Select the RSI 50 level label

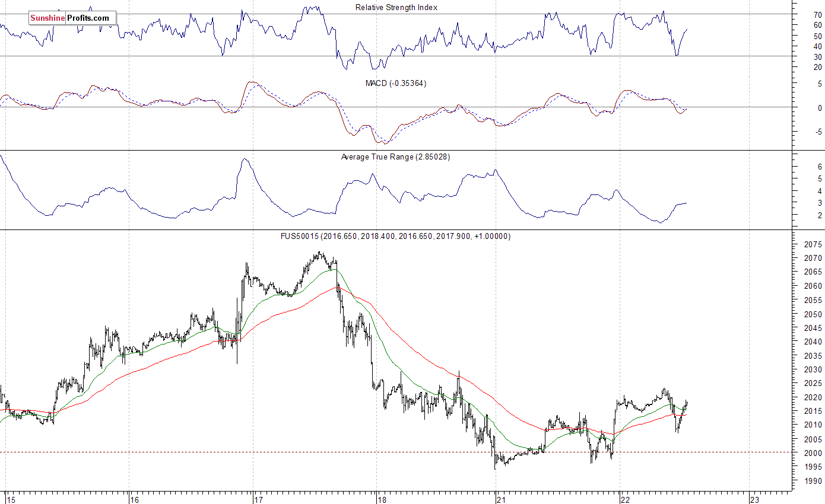[x=818, y=36]
